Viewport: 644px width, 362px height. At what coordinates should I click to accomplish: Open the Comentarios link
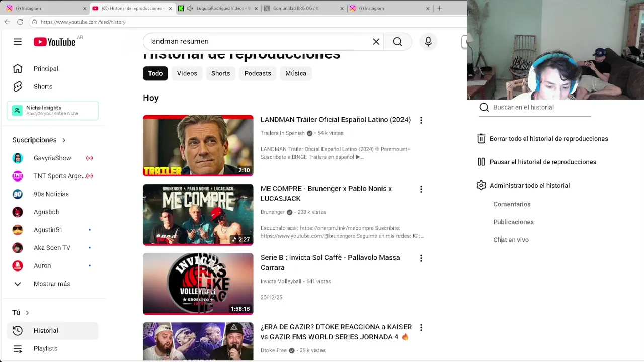click(x=512, y=204)
